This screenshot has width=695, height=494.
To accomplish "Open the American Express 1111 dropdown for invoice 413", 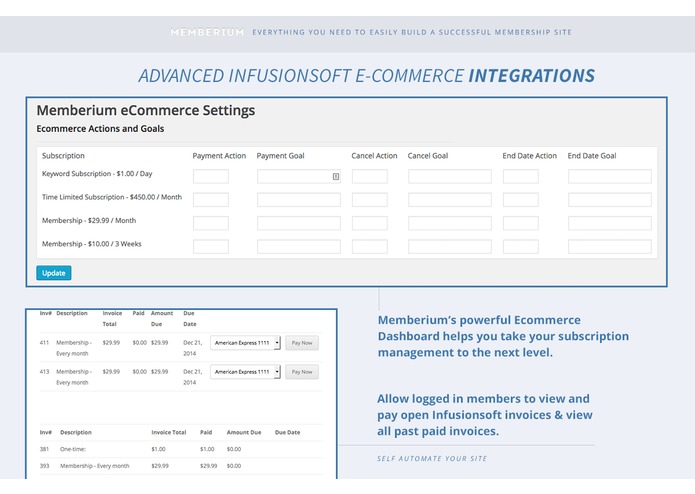I will tap(246, 372).
